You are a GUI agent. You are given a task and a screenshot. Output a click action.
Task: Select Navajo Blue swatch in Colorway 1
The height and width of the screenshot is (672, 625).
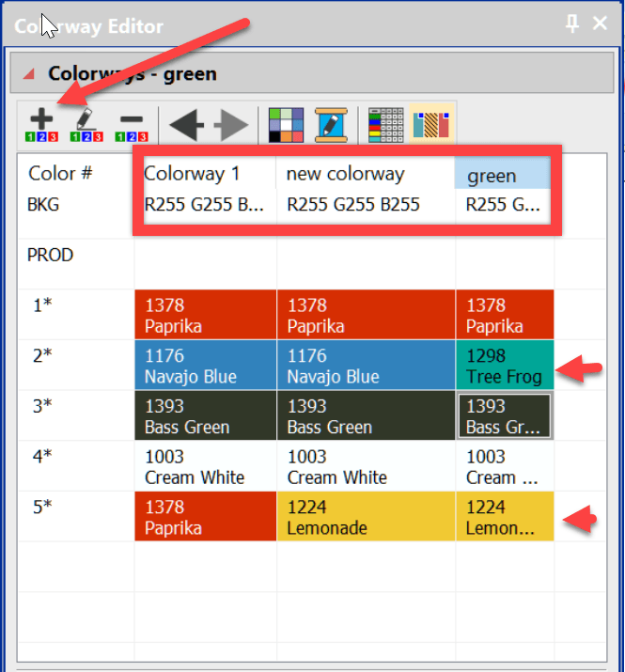click(205, 366)
